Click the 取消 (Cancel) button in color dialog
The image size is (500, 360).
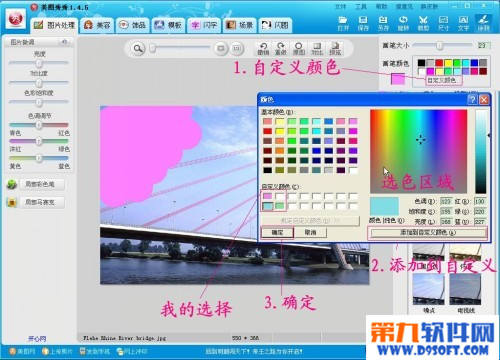coord(310,232)
